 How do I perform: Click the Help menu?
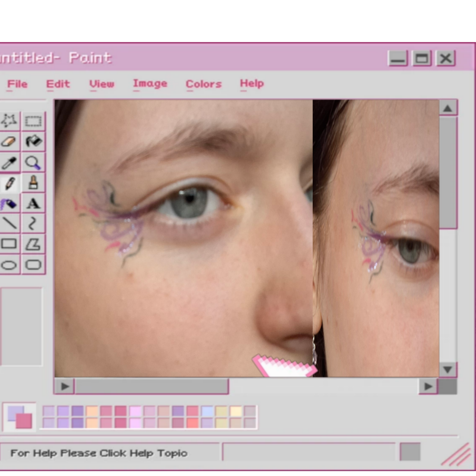coord(252,84)
